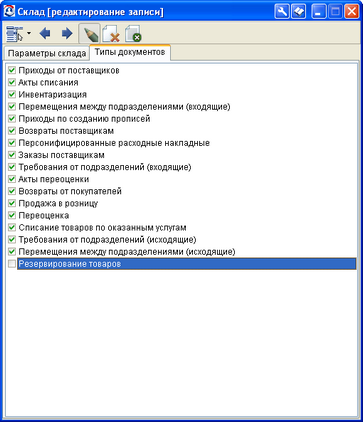Click the list view toolbar icon

point(14,34)
